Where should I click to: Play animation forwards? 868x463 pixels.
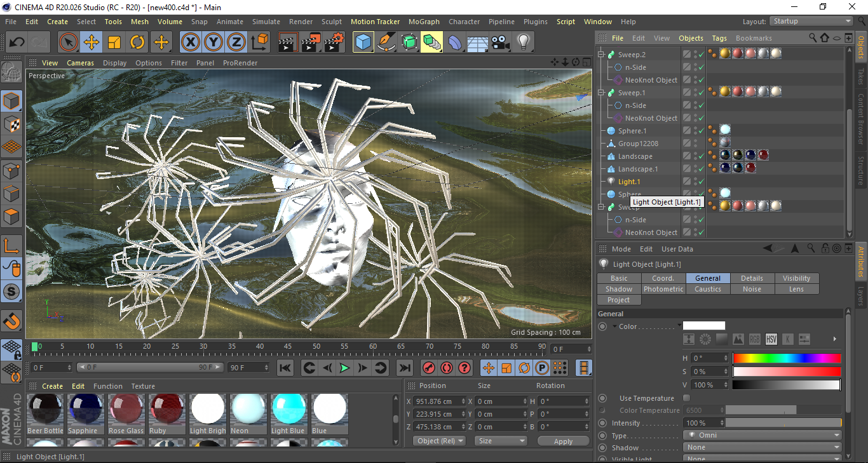[344, 368]
